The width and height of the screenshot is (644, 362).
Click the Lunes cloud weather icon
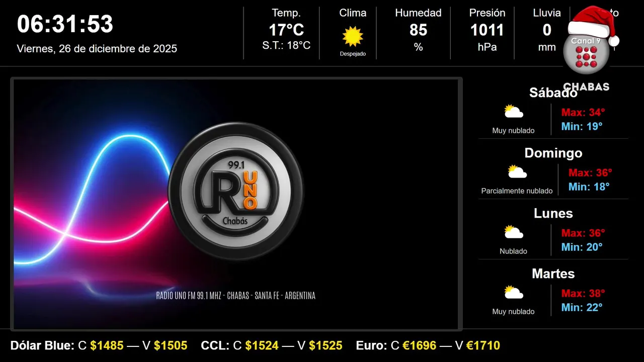pos(514,232)
